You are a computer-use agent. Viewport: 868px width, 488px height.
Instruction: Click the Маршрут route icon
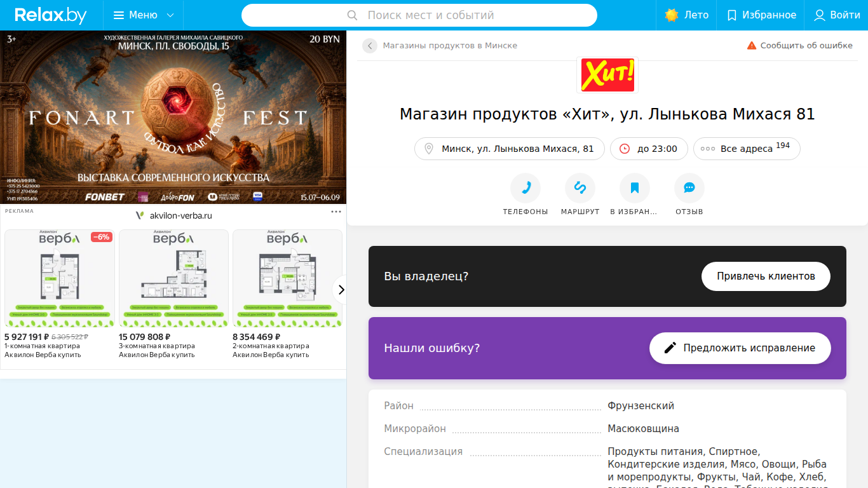pyautogui.click(x=580, y=188)
